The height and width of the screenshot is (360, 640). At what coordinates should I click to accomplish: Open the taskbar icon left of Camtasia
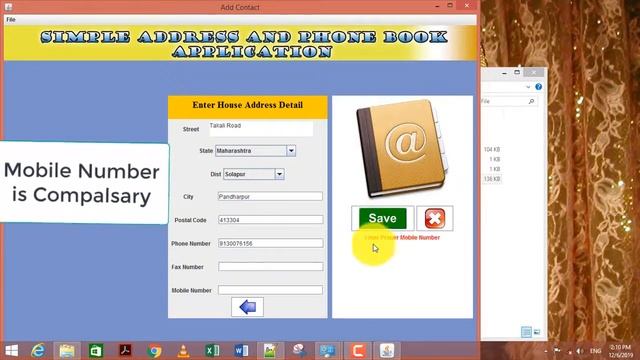(328, 351)
